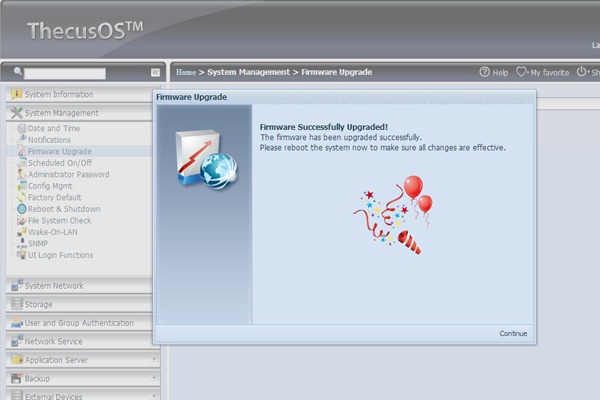Image resolution: width=600 pixels, height=400 pixels.
Task: Click the ThecusOS logo
Action: (85, 31)
